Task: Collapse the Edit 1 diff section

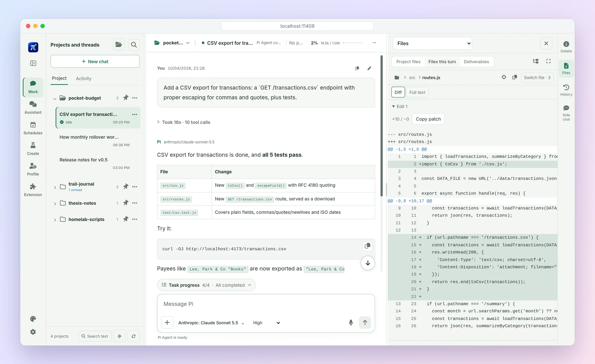Action: point(400,106)
